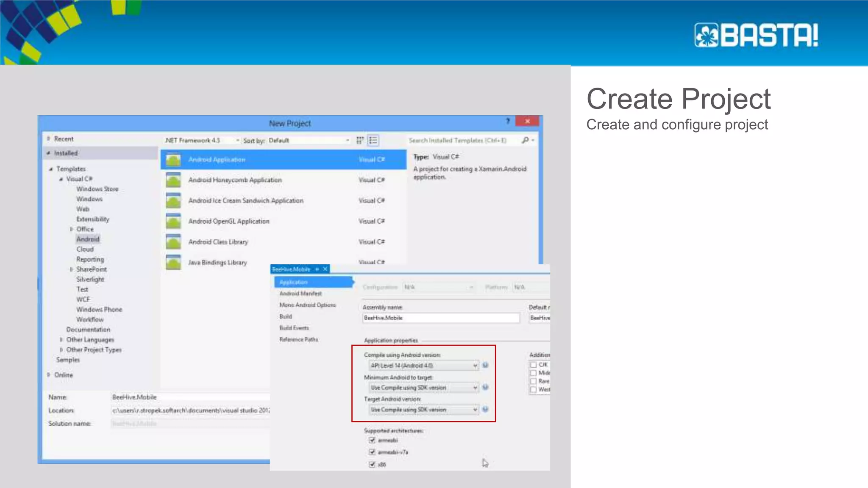Enable the West additional checkbox
The height and width of the screenshot is (488, 868).
click(x=534, y=389)
